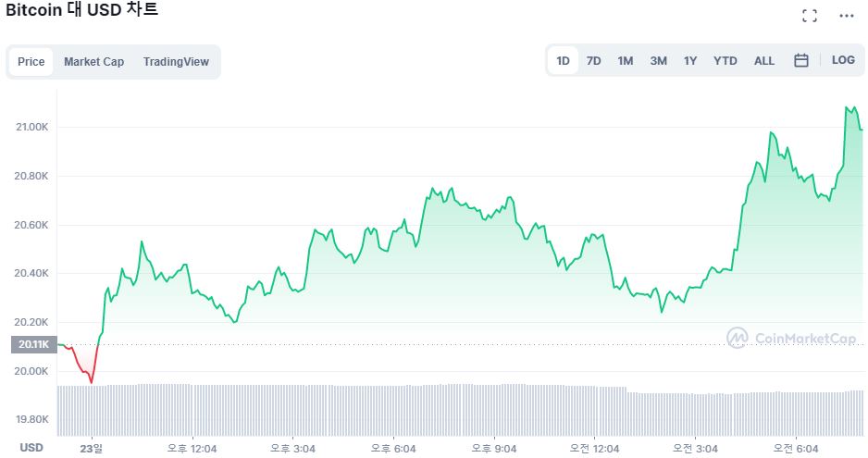868x458 pixels.
Task: Show the 1Y time range
Action: [x=690, y=61]
